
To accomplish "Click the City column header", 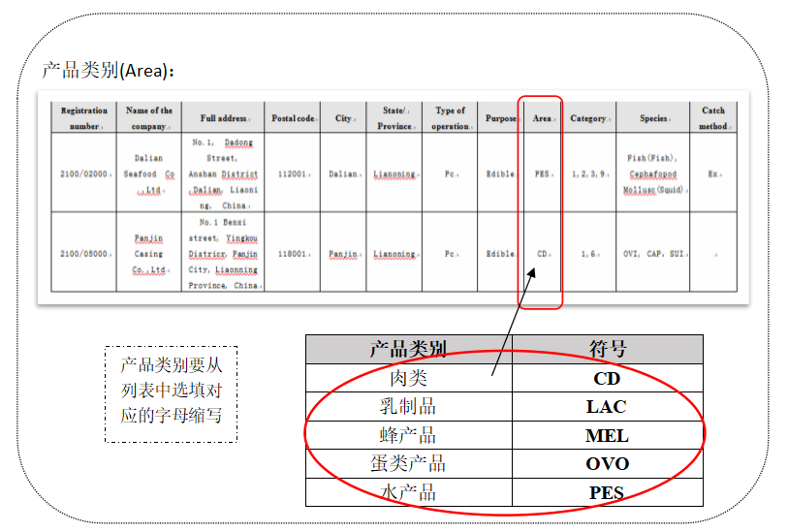I will 343,118.
